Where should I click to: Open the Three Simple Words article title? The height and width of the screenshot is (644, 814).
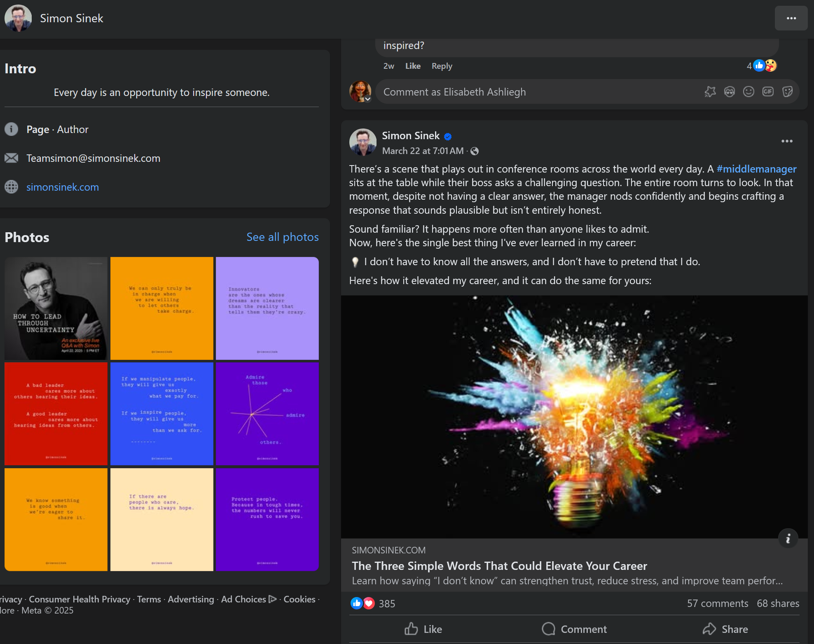click(x=499, y=566)
